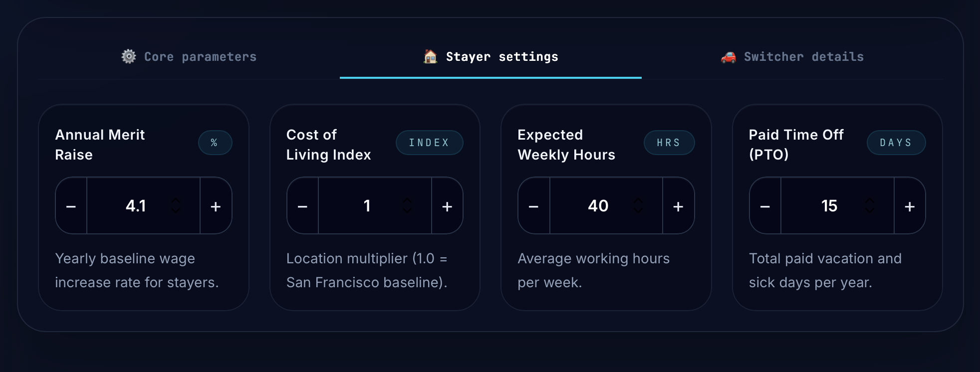Open the Core parameters tab

189,57
